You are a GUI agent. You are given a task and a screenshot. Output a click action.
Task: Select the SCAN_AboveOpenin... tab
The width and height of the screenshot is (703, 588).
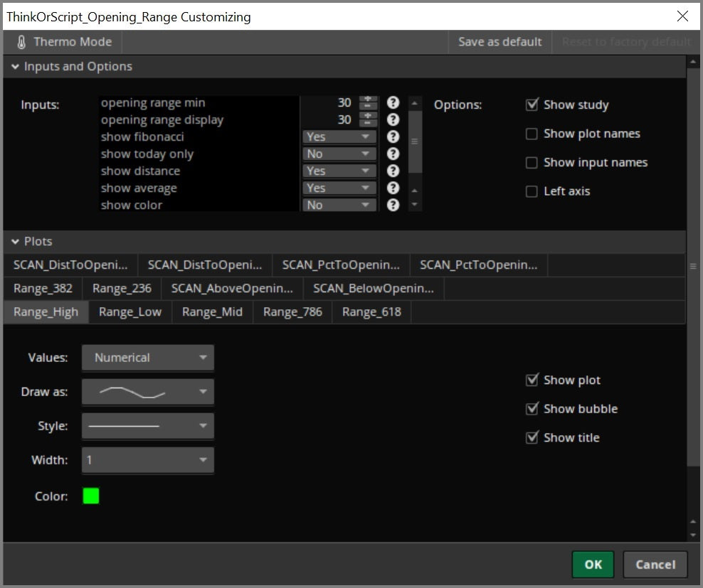(x=232, y=288)
